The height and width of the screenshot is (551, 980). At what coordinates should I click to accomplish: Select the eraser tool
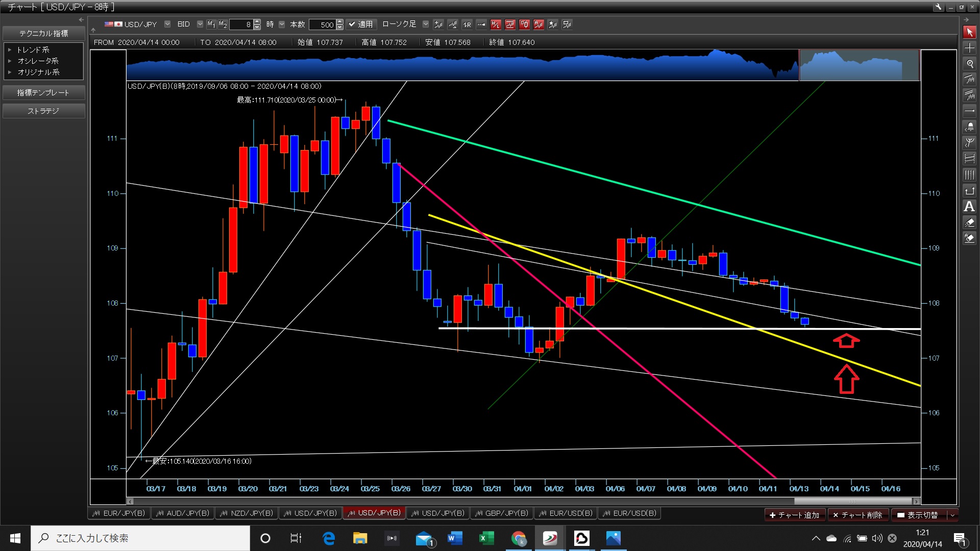click(969, 222)
